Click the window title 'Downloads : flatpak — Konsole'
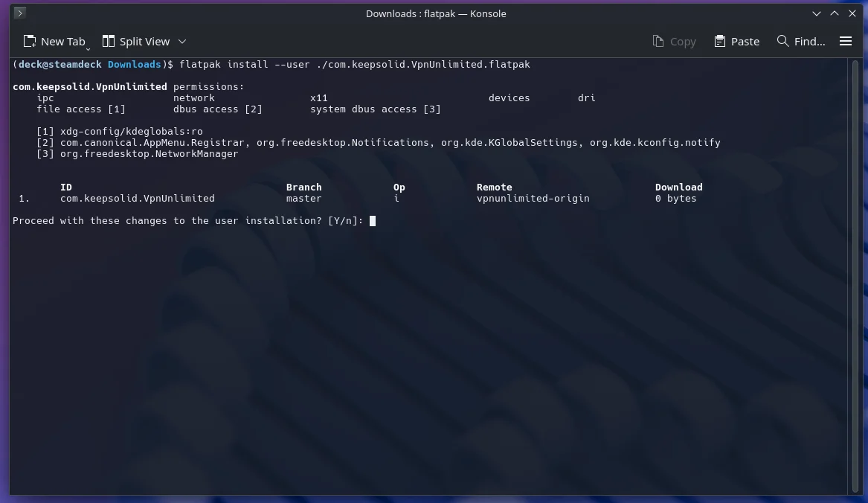 (x=436, y=13)
